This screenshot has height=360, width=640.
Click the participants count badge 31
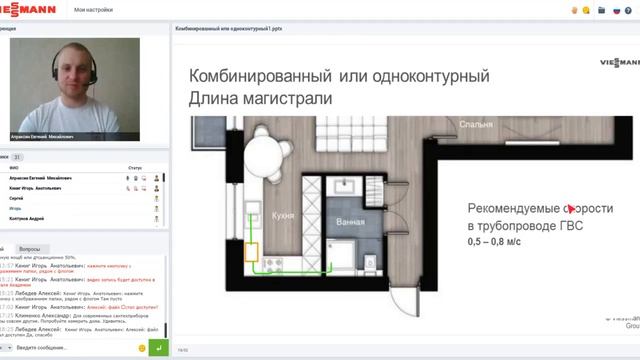coord(17,157)
